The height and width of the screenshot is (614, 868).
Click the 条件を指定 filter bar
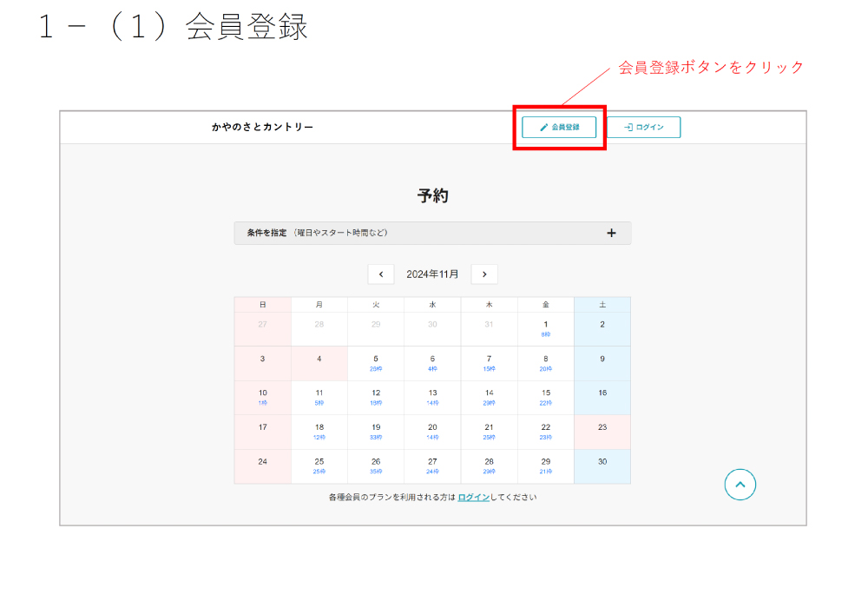pos(417,233)
